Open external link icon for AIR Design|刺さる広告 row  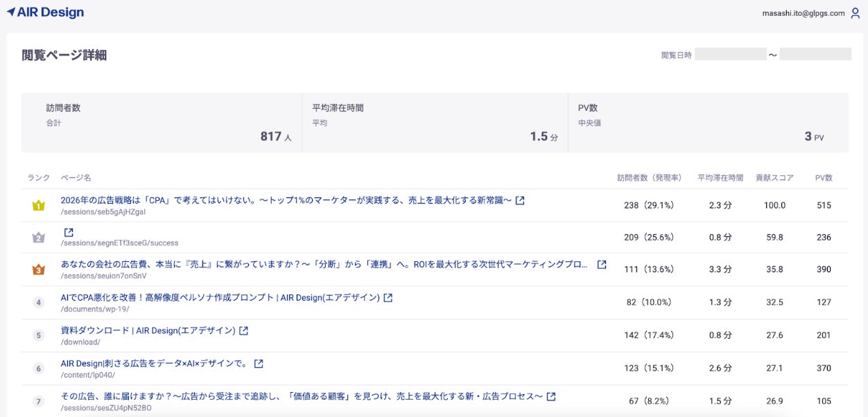click(259, 363)
